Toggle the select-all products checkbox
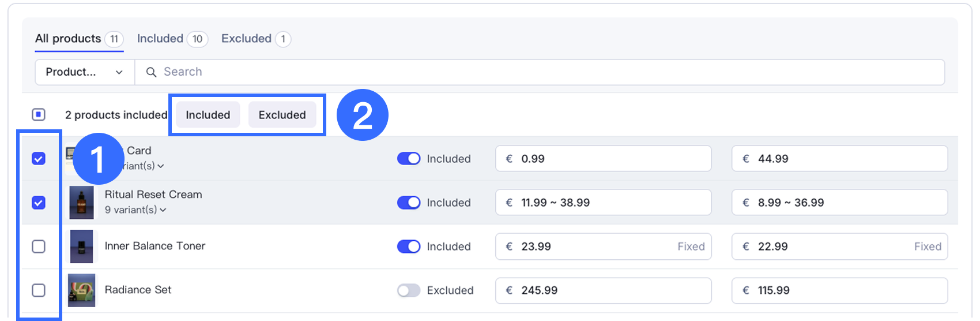980x321 pixels. (39, 115)
